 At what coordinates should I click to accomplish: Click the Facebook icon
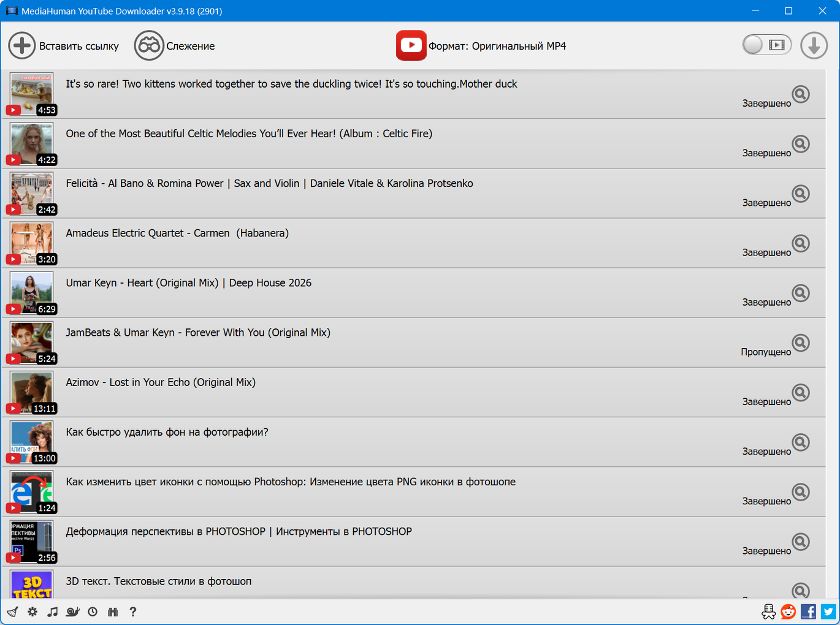[809, 612]
